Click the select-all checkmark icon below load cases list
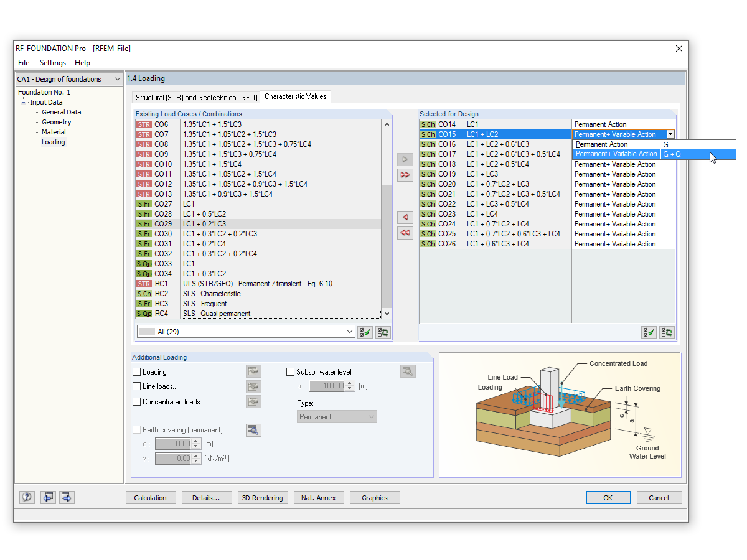Image resolution: width=747 pixels, height=560 pixels. (365, 332)
